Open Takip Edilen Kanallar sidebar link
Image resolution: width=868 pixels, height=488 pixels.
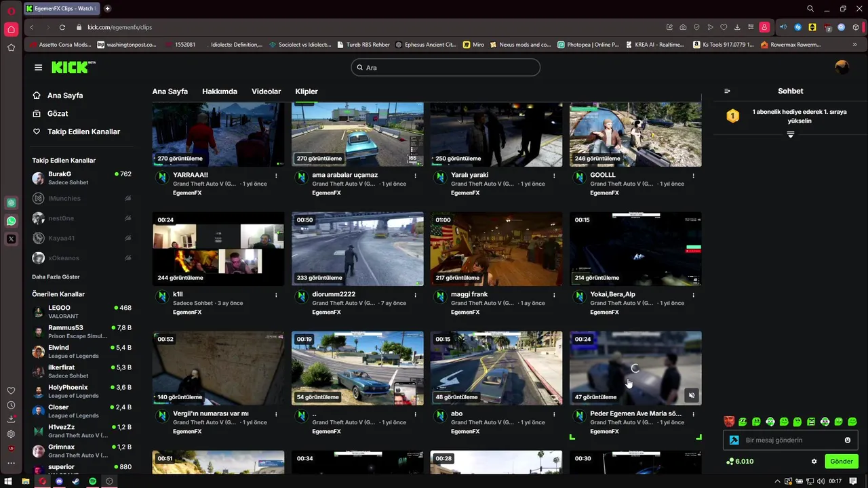pyautogui.click(x=76, y=131)
